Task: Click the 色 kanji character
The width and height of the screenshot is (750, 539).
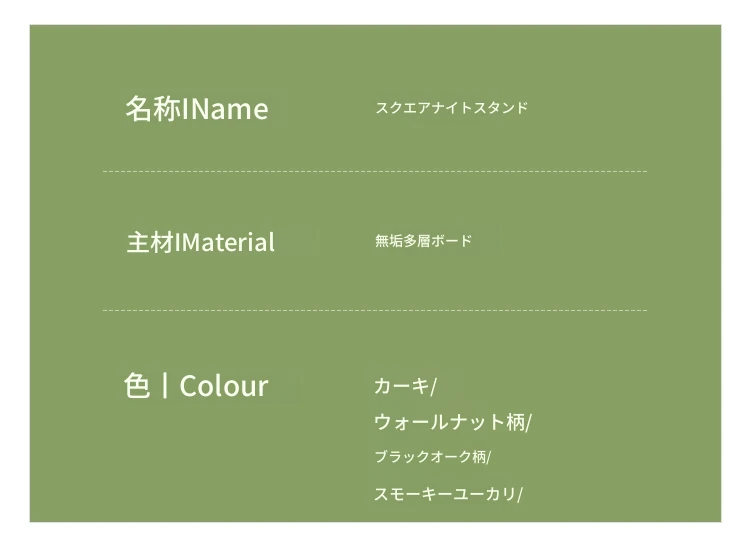Action: pyautogui.click(x=137, y=385)
